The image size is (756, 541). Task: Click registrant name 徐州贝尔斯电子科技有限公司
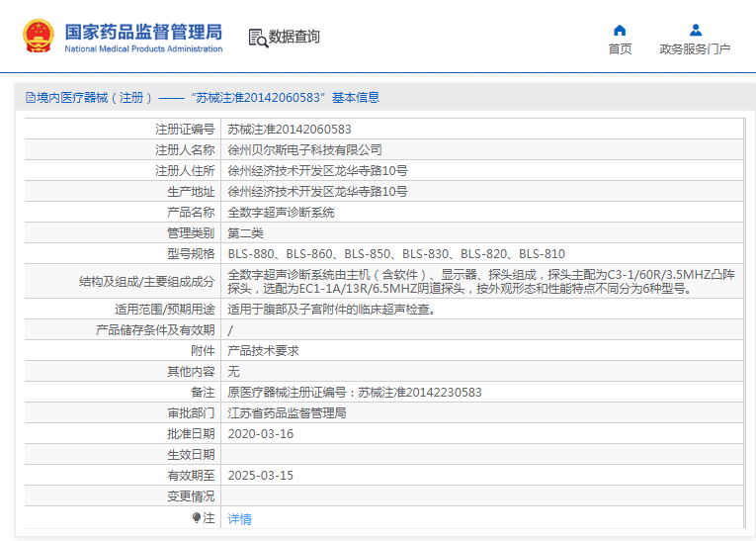[304, 150]
